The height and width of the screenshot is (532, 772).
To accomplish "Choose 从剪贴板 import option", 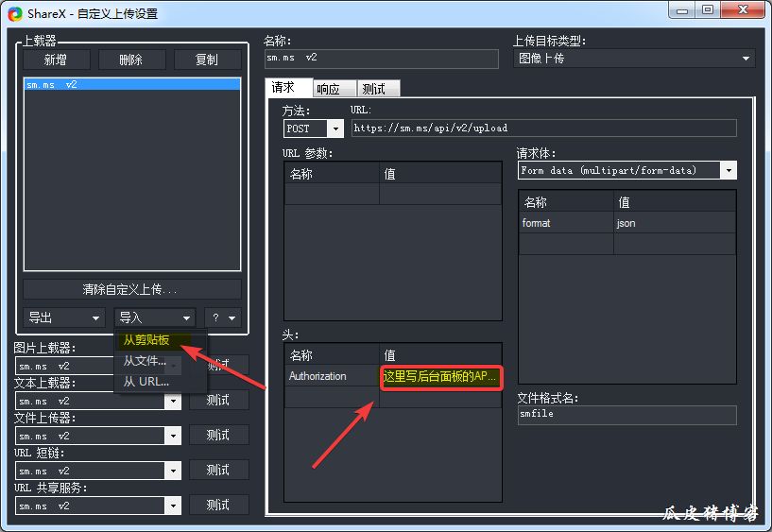I will [x=146, y=339].
